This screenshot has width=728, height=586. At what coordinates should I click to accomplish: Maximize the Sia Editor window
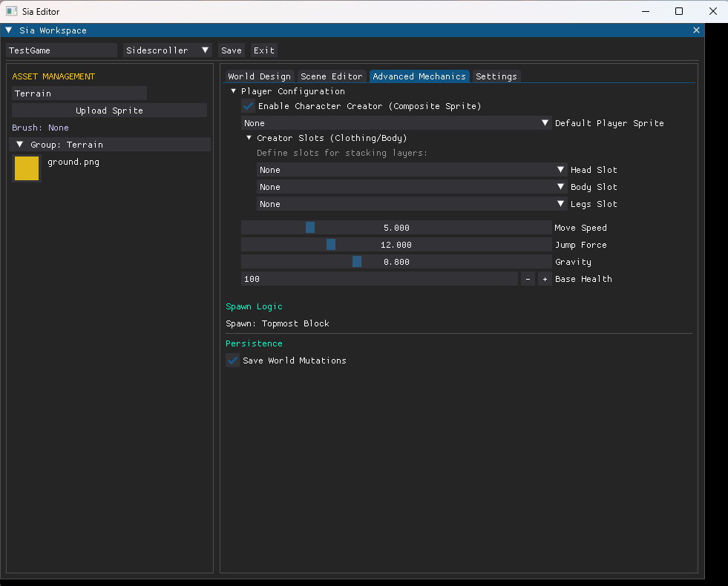pos(678,11)
